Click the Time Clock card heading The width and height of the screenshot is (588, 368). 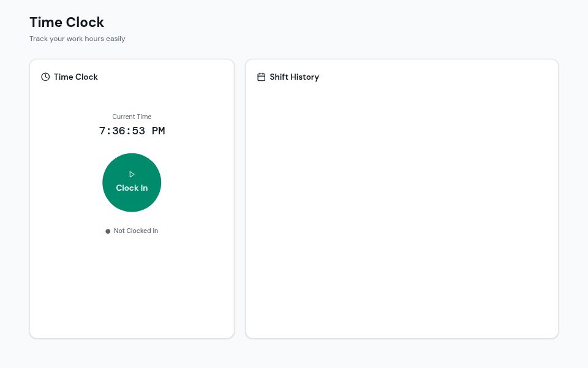pos(76,77)
